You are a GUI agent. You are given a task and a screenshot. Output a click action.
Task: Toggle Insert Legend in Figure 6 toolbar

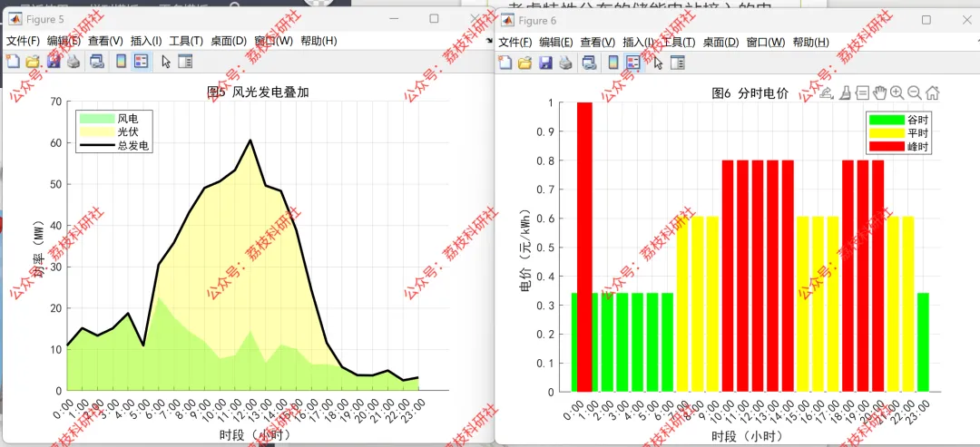coord(633,63)
